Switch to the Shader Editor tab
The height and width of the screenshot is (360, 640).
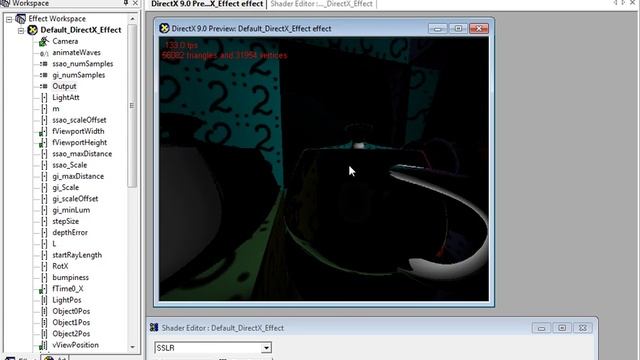coord(322,4)
